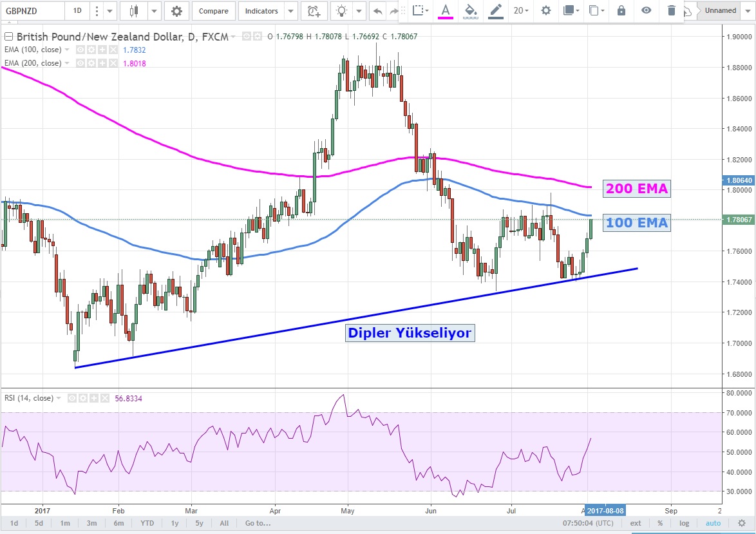
Task: Click the Compare button
Action: tap(213, 11)
